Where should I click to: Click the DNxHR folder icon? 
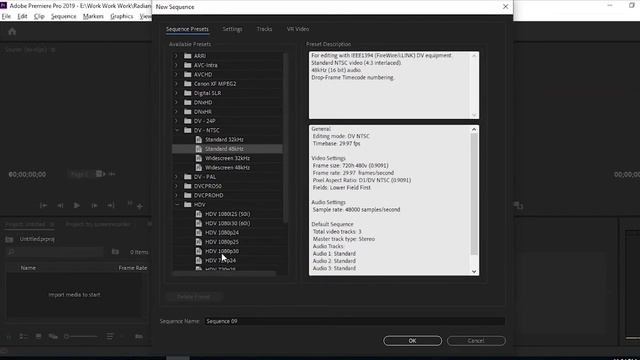point(188,111)
